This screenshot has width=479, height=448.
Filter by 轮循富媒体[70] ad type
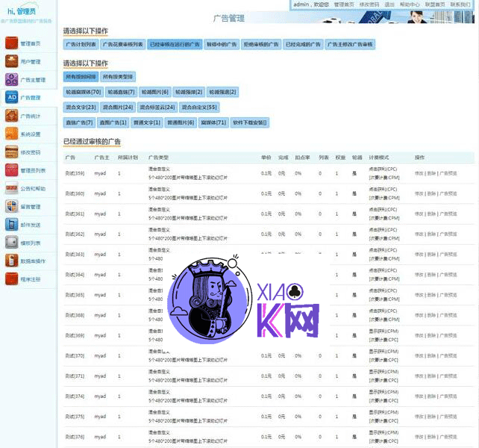coord(83,92)
